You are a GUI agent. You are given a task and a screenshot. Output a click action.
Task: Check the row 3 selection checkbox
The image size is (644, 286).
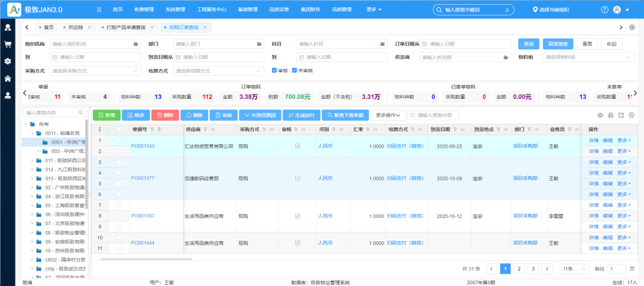[x=119, y=162]
